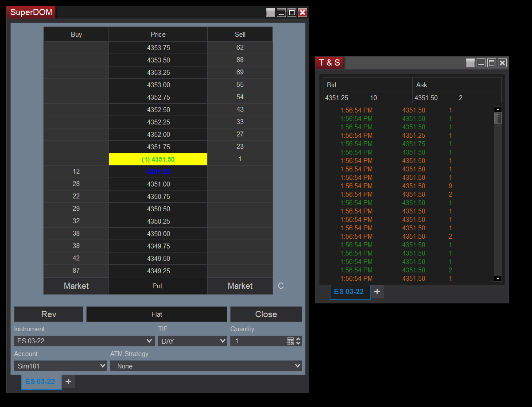Click the highlighted price (1) 4351.50
The width and height of the screenshot is (532, 407).
pyautogui.click(x=158, y=159)
